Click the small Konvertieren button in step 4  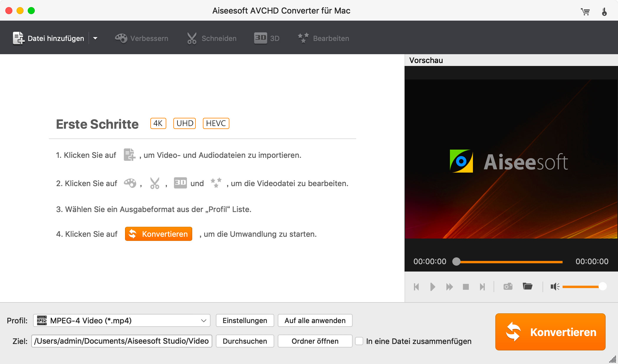pos(159,234)
